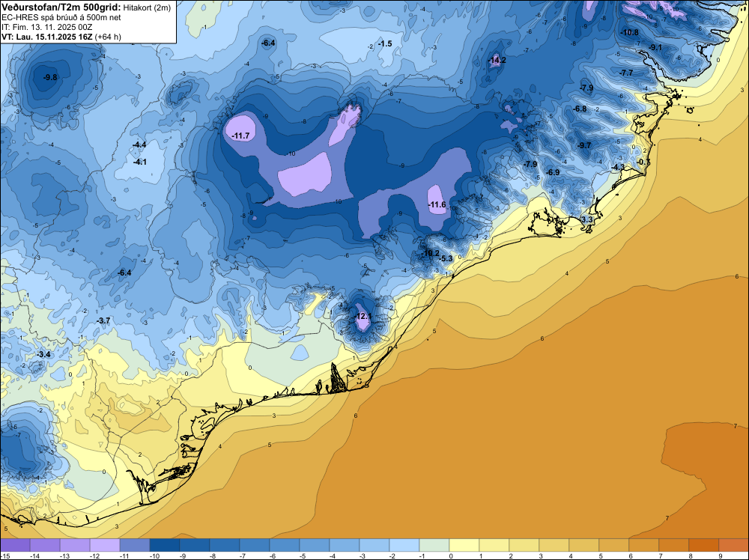This screenshot has height=560, width=749.
Task: Select the legend swatch above the -12 label
Action: point(105,545)
